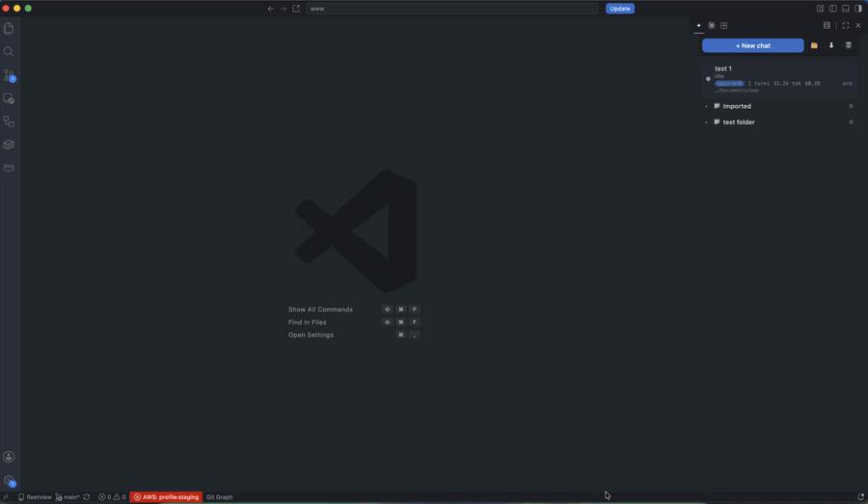Expand the Imported folder arrow
The height and width of the screenshot is (504, 868).
click(706, 106)
